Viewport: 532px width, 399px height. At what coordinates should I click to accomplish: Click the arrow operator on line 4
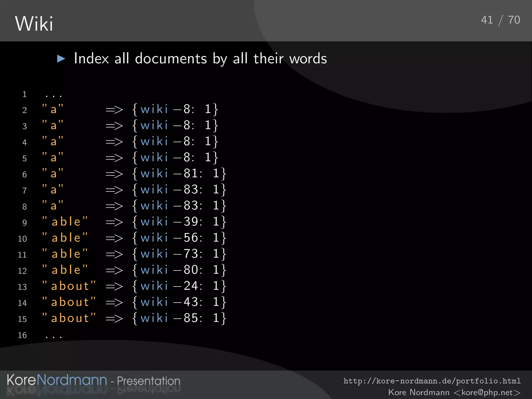click(114, 142)
